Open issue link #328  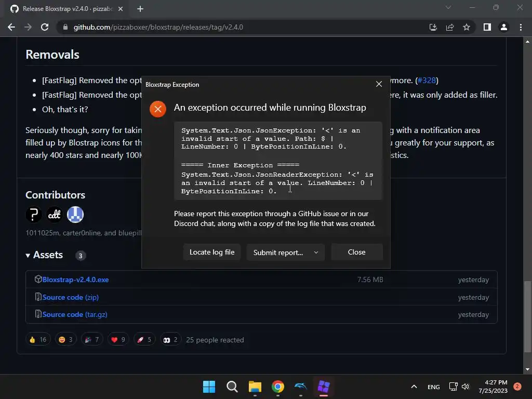427,81
